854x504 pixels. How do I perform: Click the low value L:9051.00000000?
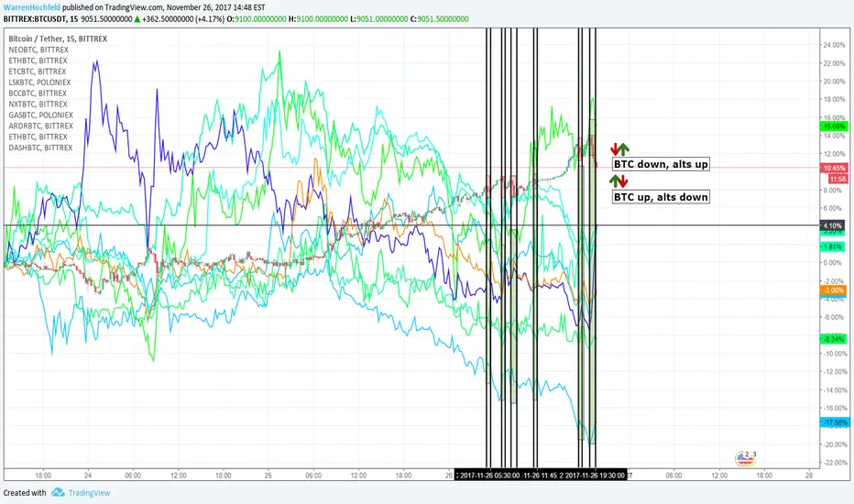coord(379,19)
